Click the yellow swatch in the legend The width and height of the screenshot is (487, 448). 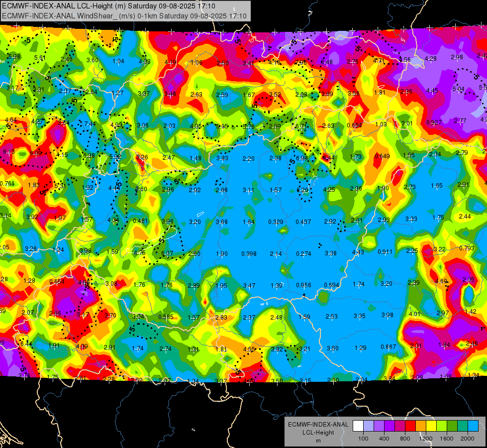pos(431,426)
